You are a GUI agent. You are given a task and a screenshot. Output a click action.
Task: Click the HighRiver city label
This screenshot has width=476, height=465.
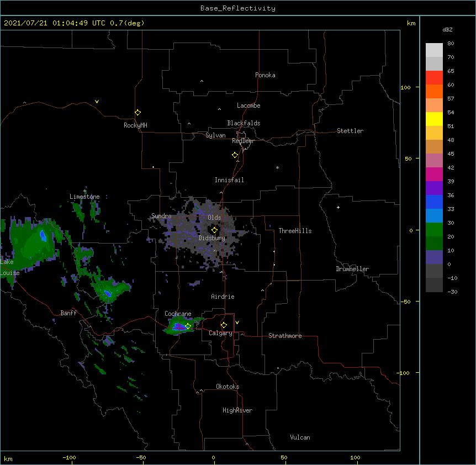pos(237,410)
